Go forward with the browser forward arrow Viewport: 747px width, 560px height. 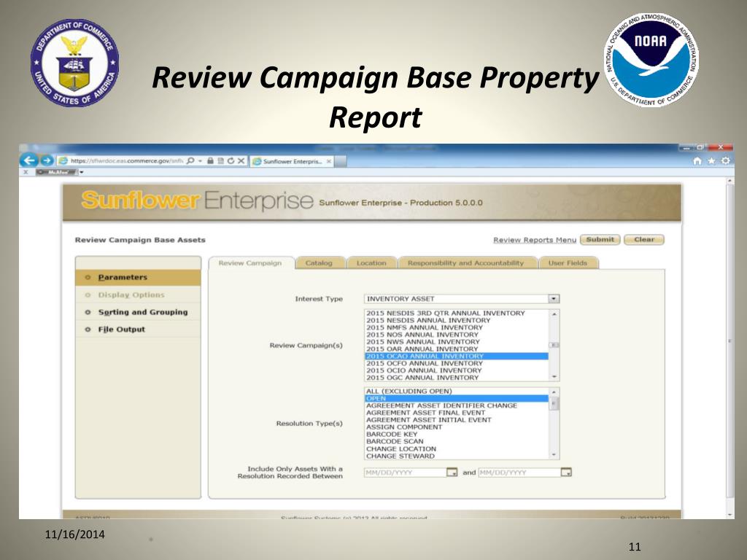coord(47,160)
